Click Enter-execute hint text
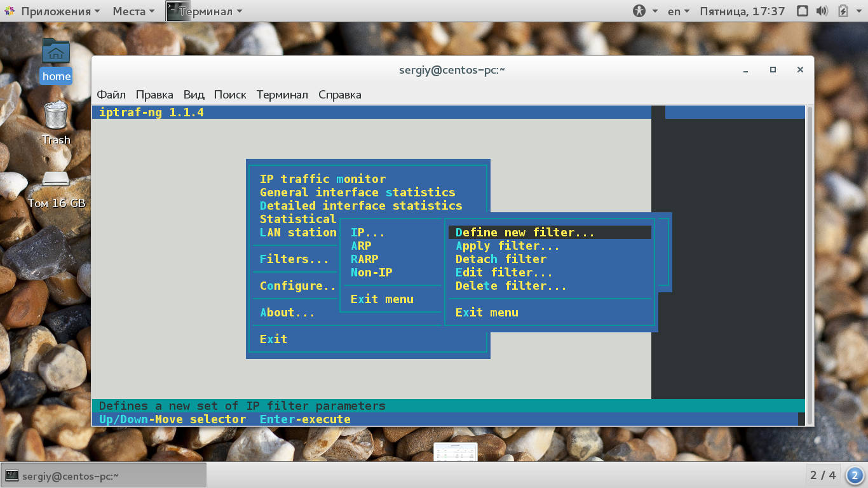Viewport: 868px width, 488px height. pos(305,419)
